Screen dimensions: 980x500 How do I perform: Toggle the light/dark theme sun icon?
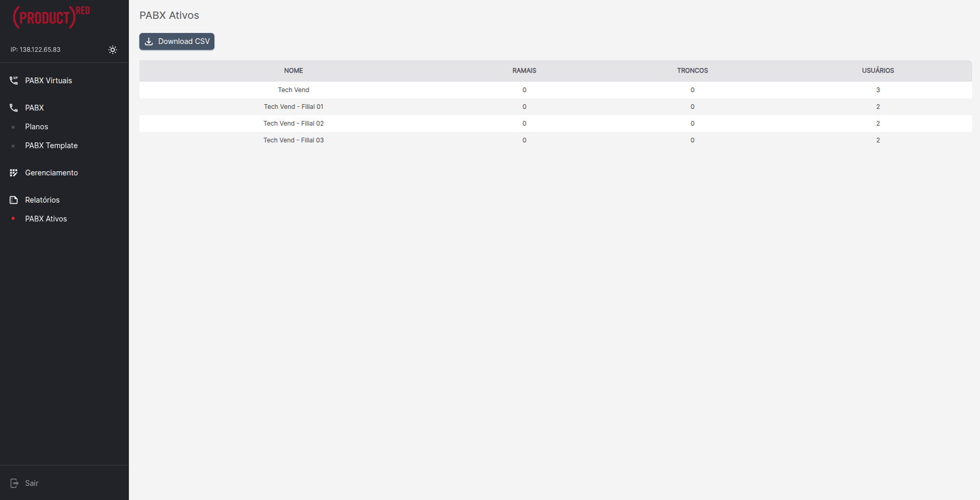point(113,50)
